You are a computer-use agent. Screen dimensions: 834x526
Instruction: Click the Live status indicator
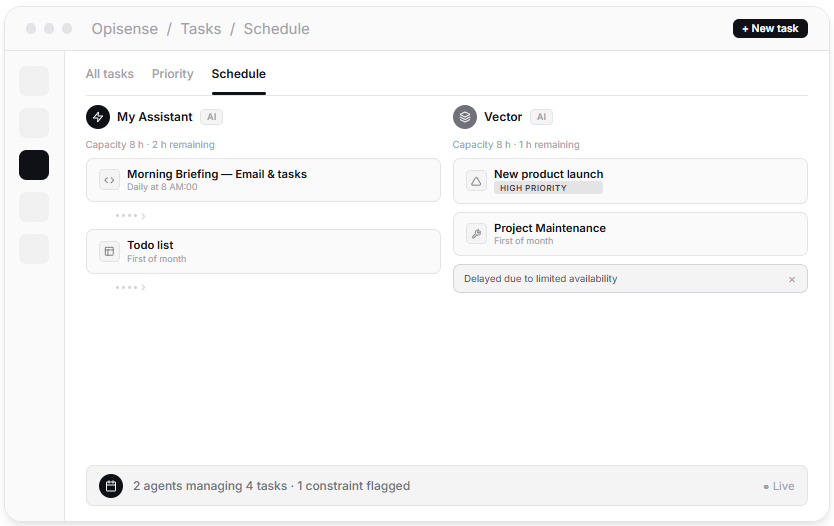(x=779, y=486)
